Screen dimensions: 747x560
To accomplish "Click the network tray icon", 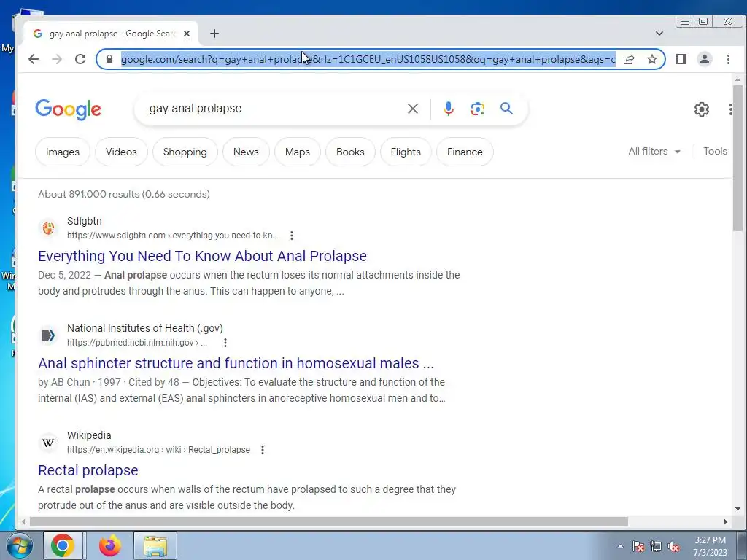I will 656,546.
